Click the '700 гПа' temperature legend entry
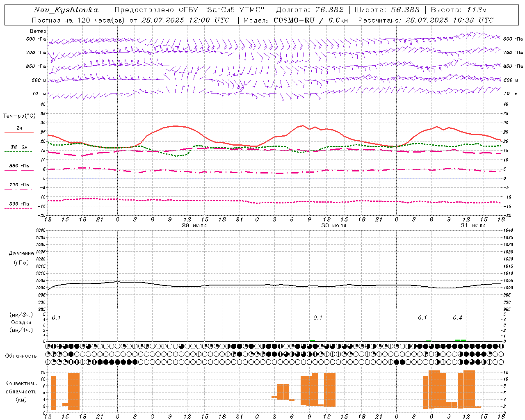The image size is (525, 420). tap(19, 185)
